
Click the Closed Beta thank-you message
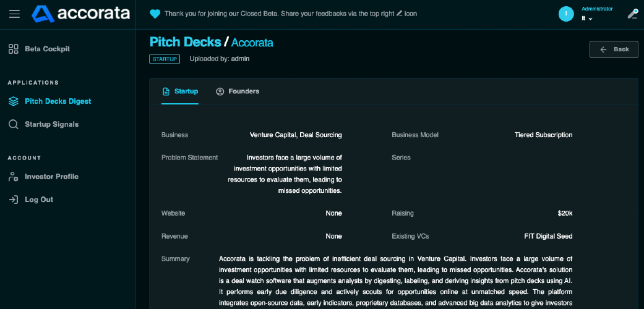[x=291, y=14]
